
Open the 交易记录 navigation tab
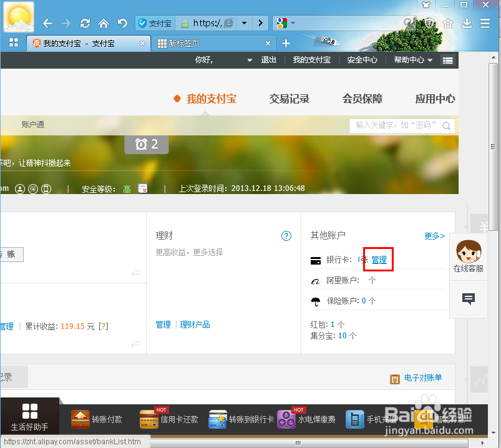pos(289,99)
